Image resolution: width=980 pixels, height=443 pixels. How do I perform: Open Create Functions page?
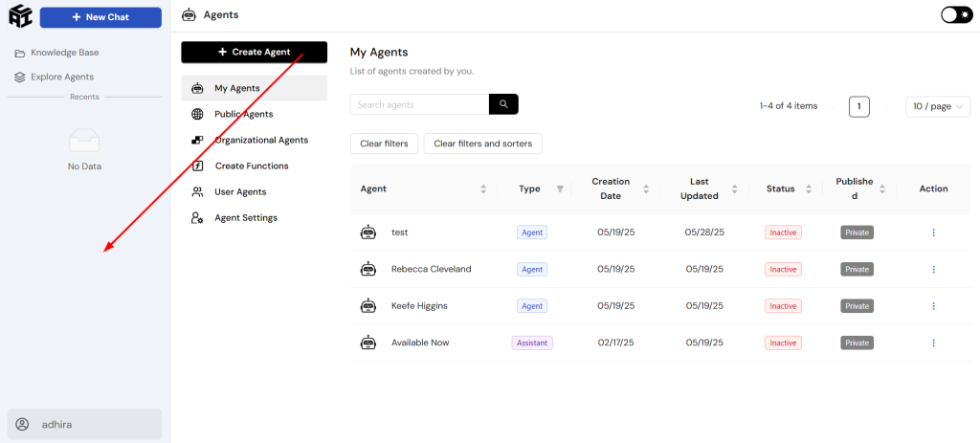coord(255,166)
